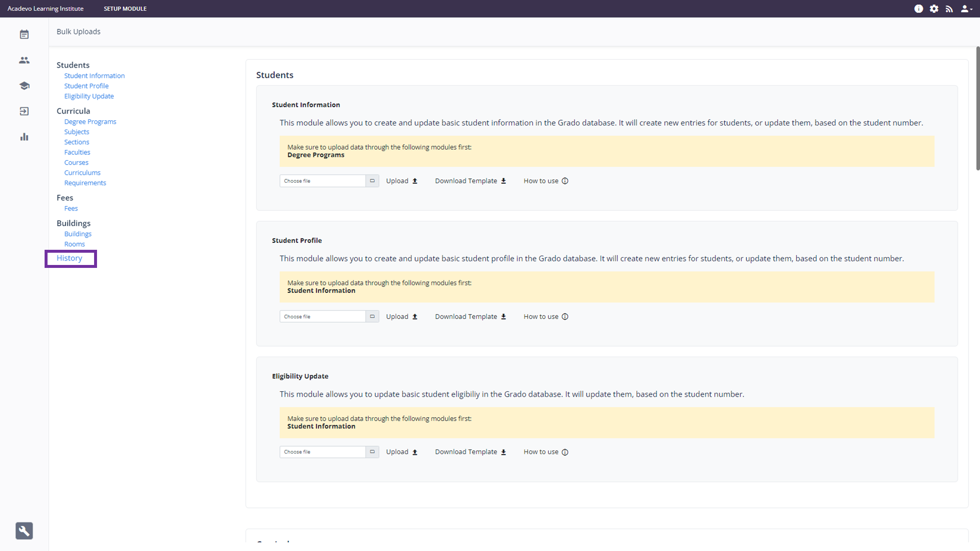
Task: Click the RSS feed icon in header
Action: [x=949, y=9]
